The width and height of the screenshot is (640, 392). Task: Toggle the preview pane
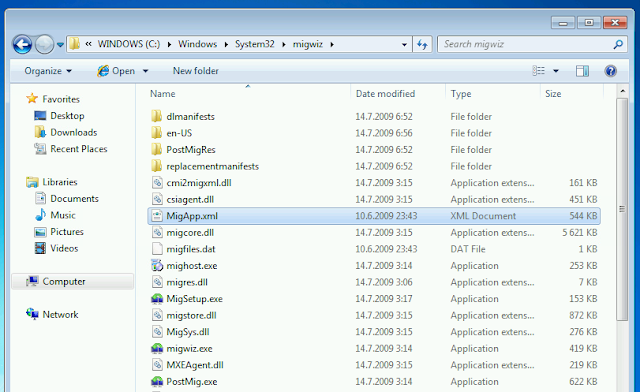tap(582, 71)
